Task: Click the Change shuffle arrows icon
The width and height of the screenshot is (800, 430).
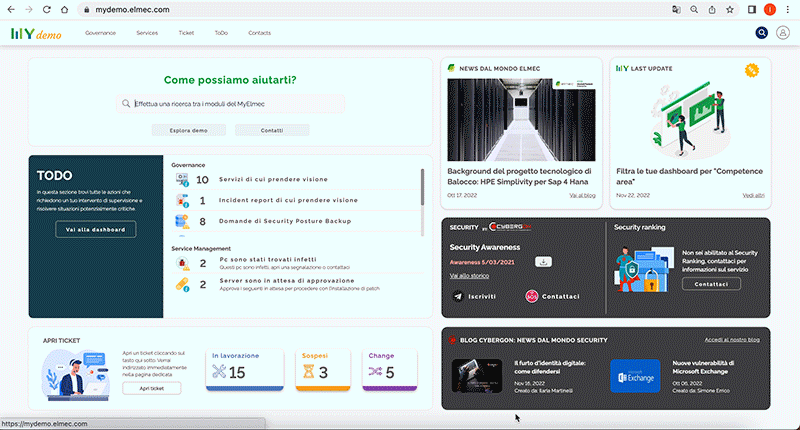Action: (375, 372)
